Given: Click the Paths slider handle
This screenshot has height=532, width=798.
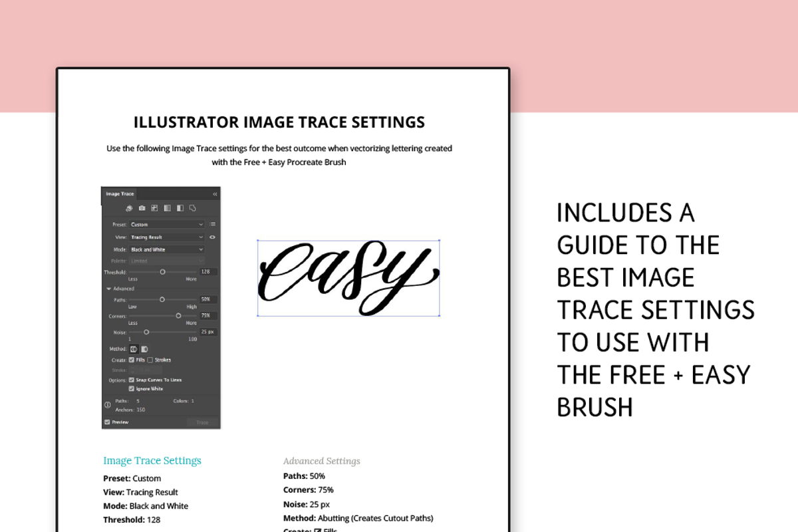Looking at the screenshot, I should (x=162, y=300).
